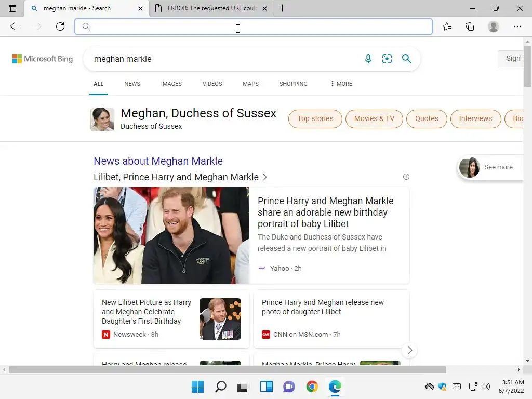Viewport: 532px width, 399px height.
Task: Open the tab actions menu icon
Action: click(12, 8)
